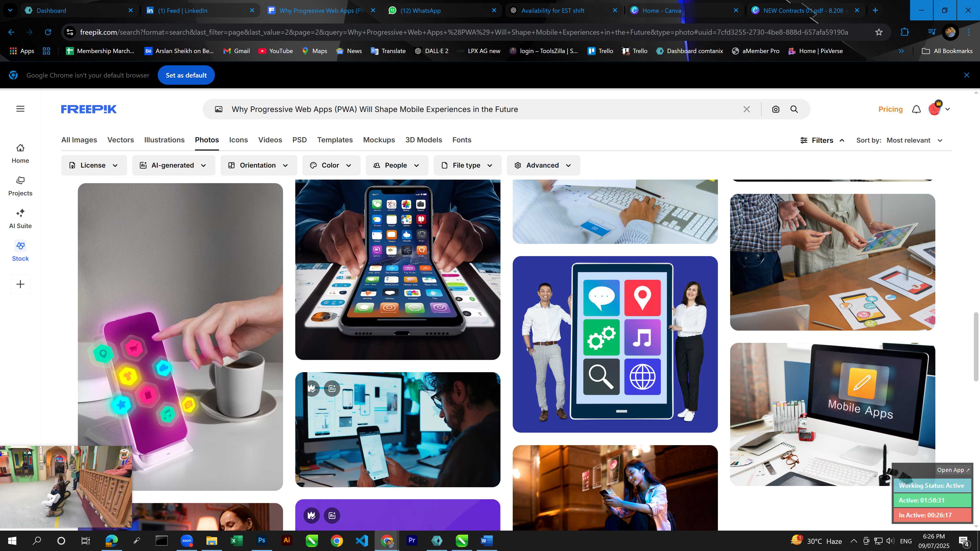Open All Bookmarks folder
Image resolution: width=980 pixels, height=551 pixels.
coord(947,51)
